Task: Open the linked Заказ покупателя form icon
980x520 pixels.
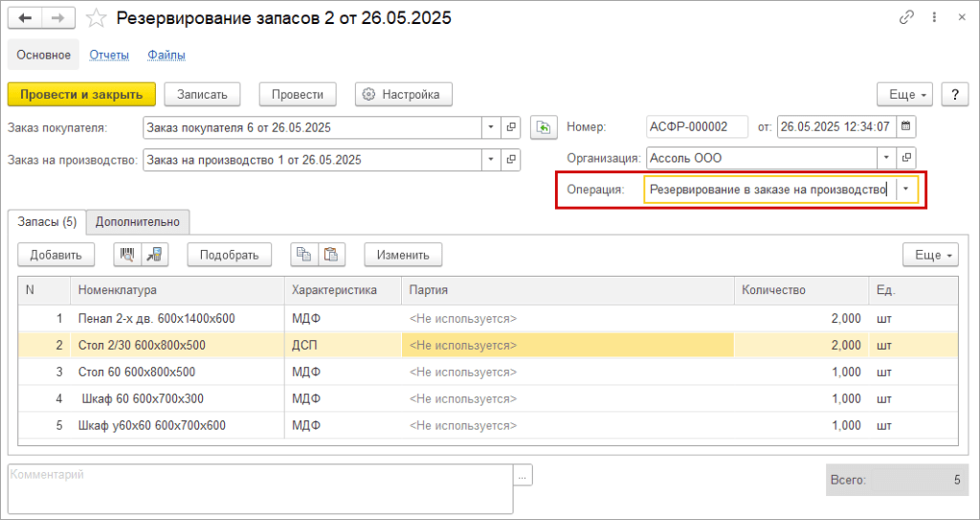Action: 511,127
